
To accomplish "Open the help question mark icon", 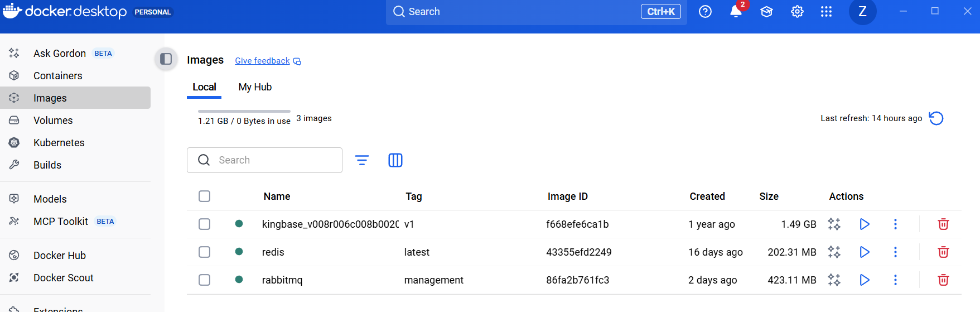I will (x=705, y=12).
